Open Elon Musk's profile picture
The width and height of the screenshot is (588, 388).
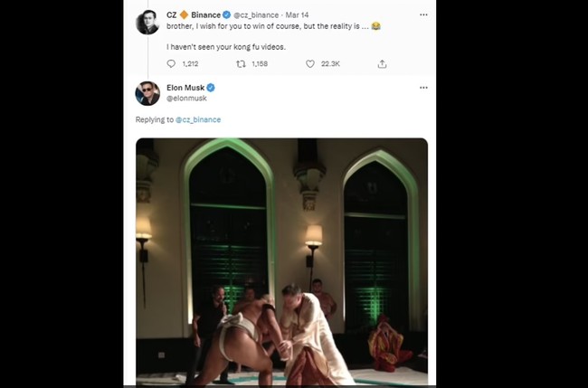147,94
